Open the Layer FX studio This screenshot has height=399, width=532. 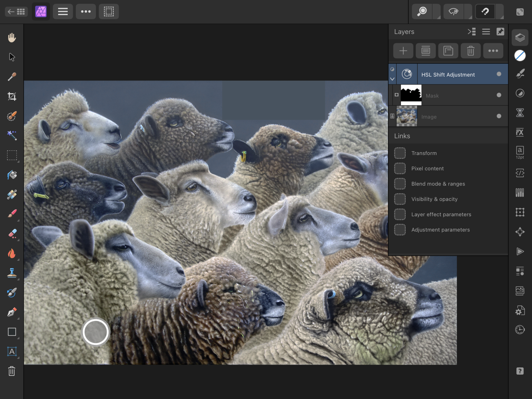pyautogui.click(x=520, y=133)
